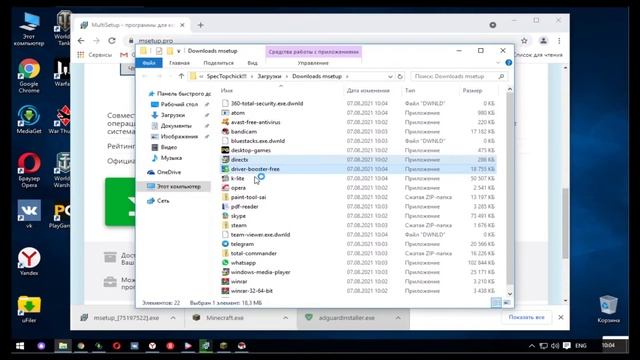The image size is (640, 360).
Task: Click the file list vertical scrollbar
Action: coord(510,188)
